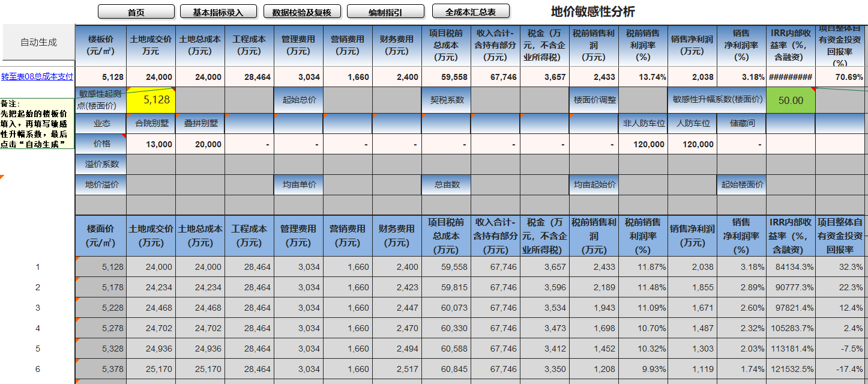Image resolution: width=868 pixels, height=384 pixels.
Task: Select 敏感性起测点(楼面价) label cell
Action: 101,100
